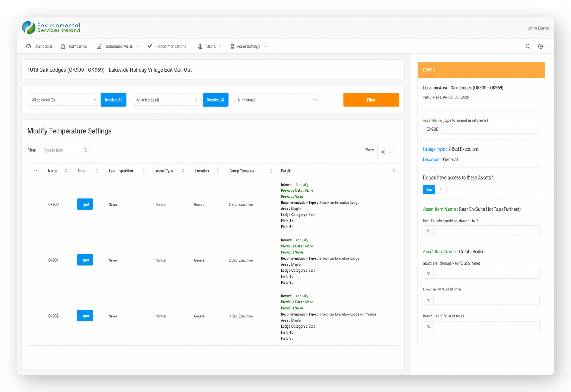Screen dimensions: 571x392
Task: Click the Environmental Services Ireland logo
Action: coord(51,28)
